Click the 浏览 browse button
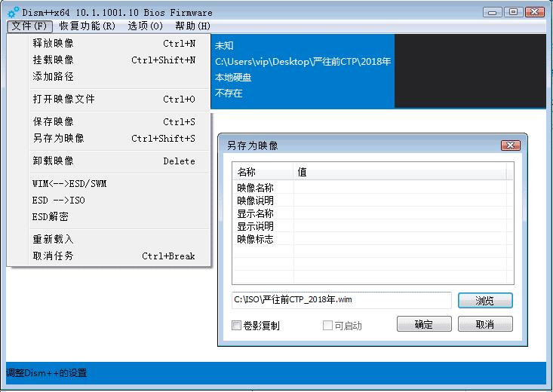The width and height of the screenshot is (553, 392). tap(485, 300)
